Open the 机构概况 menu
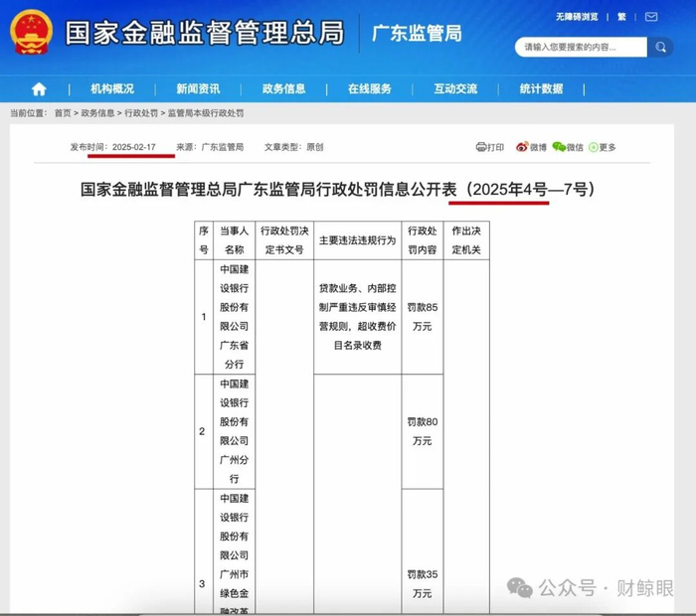 112,89
